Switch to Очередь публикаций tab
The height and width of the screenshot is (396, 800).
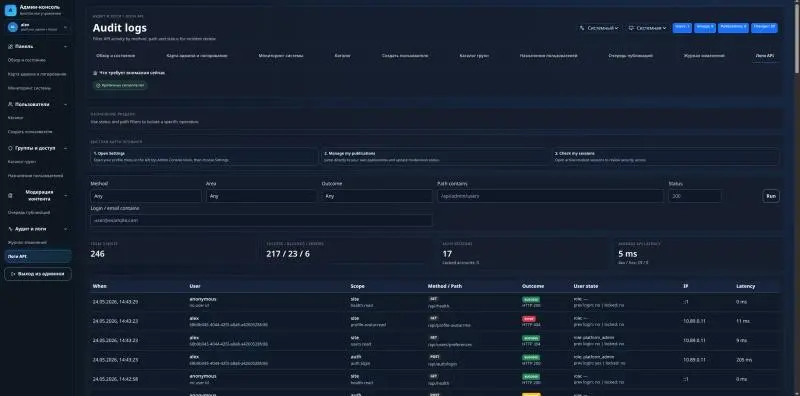tap(631, 56)
